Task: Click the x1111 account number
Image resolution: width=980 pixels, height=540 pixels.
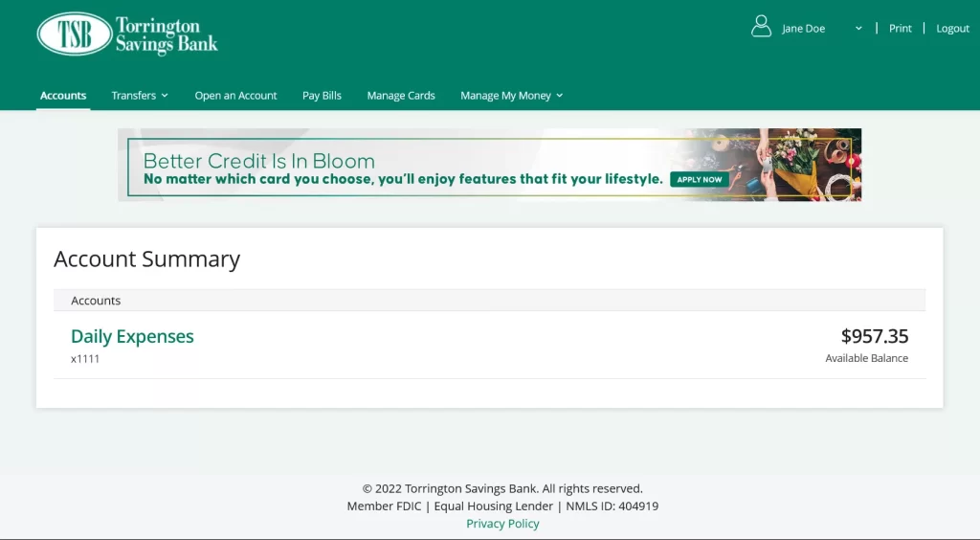Action: pos(85,359)
